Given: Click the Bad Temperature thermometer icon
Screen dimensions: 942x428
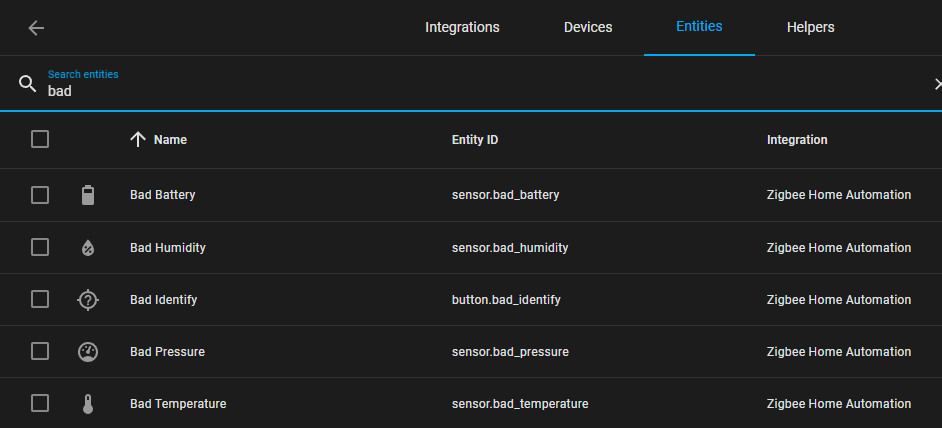Looking at the screenshot, I should click(x=88, y=404).
